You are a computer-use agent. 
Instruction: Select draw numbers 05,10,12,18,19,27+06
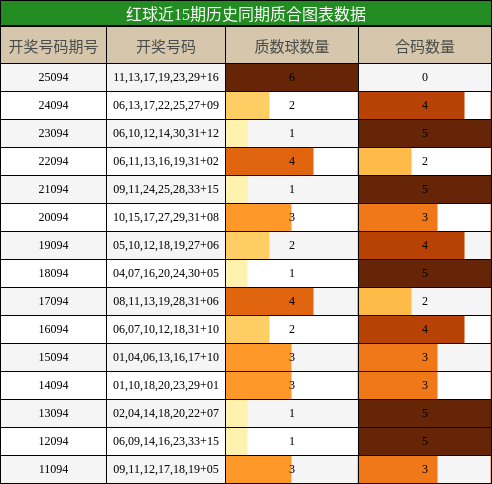coord(166,245)
